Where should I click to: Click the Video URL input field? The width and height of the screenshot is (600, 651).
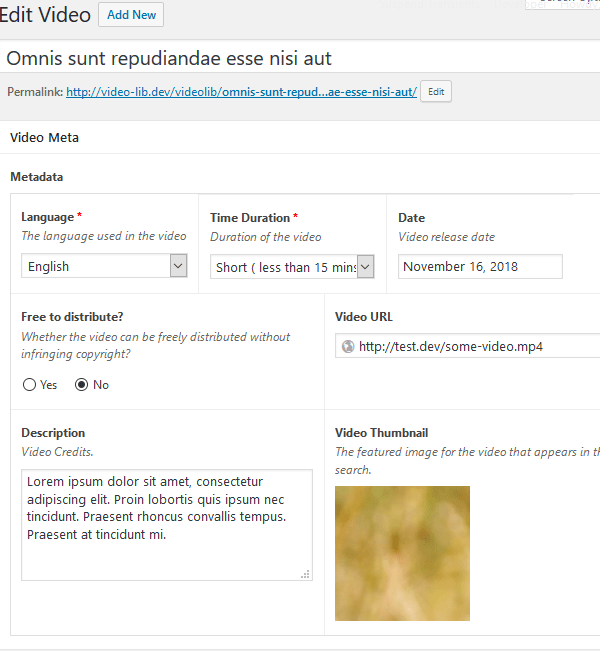pyautogui.click(x=468, y=346)
